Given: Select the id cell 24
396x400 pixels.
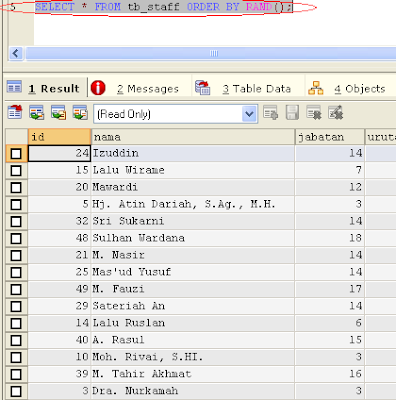Looking at the screenshot, I should pos(59,153).
